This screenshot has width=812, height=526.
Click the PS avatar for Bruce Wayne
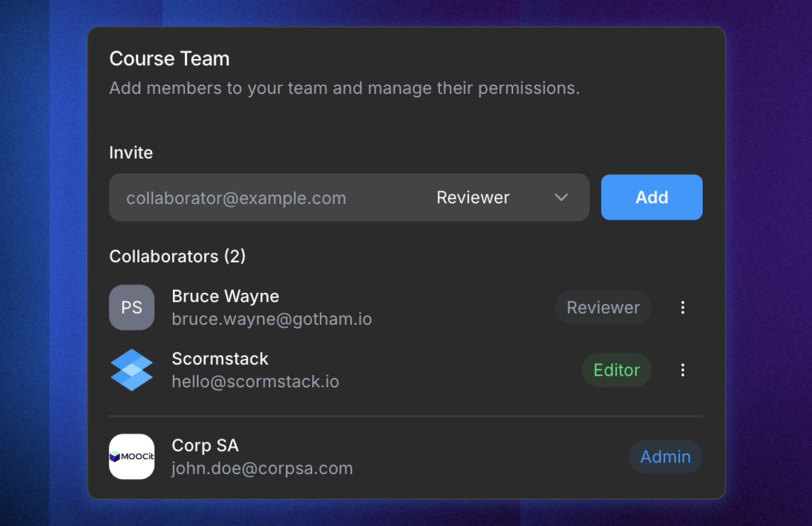click(x=132, y=308)
